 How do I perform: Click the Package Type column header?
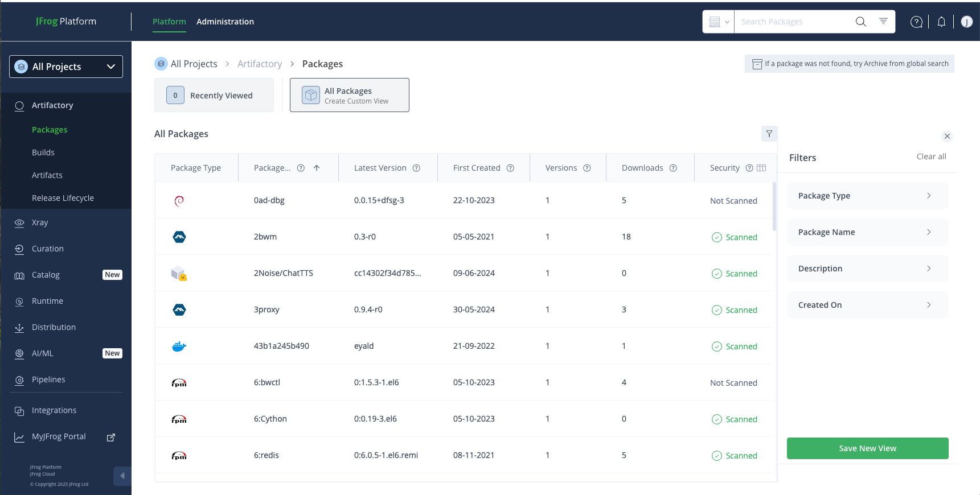pos(196,168)
